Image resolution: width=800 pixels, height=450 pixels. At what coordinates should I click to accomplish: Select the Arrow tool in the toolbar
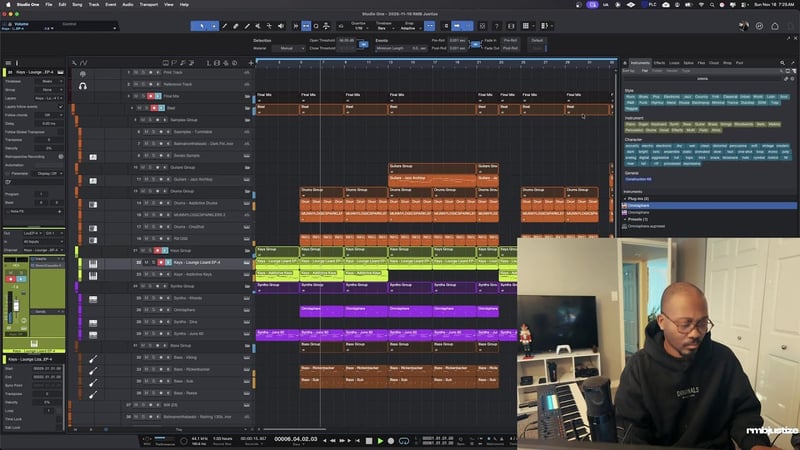(204, 26)
